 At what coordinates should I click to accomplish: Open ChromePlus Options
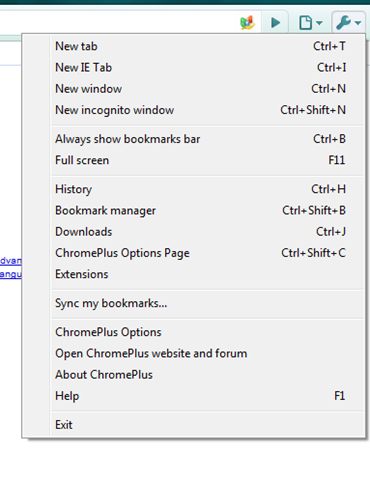207,332
